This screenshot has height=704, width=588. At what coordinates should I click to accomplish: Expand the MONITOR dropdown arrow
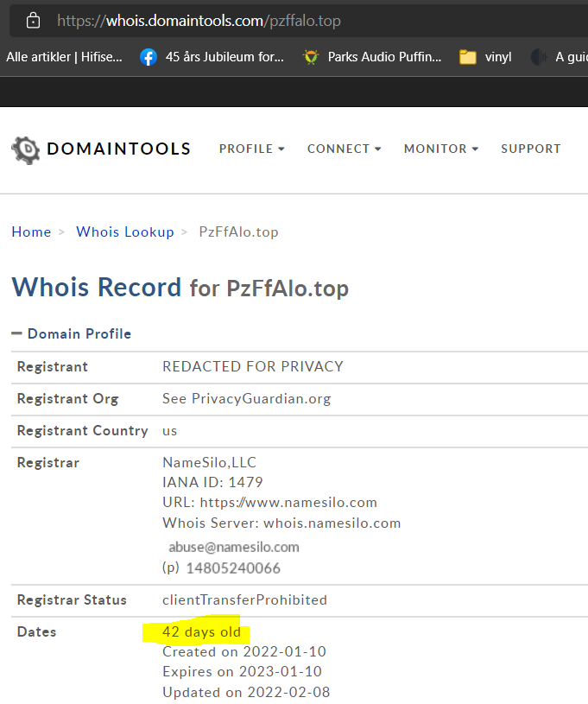click(475, 149)
